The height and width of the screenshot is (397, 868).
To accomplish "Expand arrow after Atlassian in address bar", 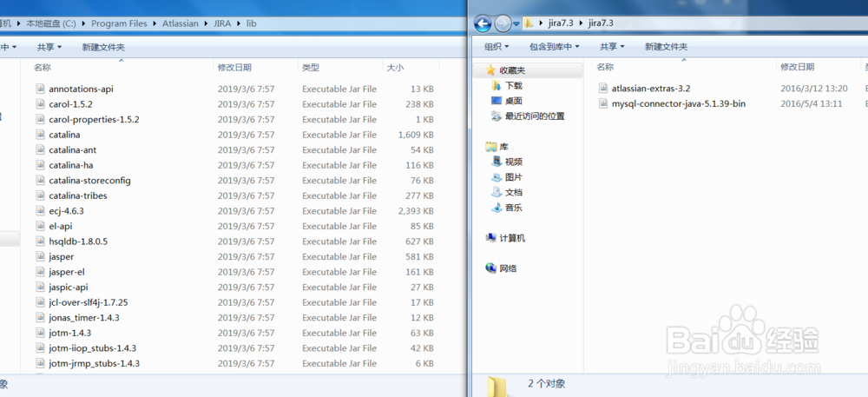I will point(206,23).
